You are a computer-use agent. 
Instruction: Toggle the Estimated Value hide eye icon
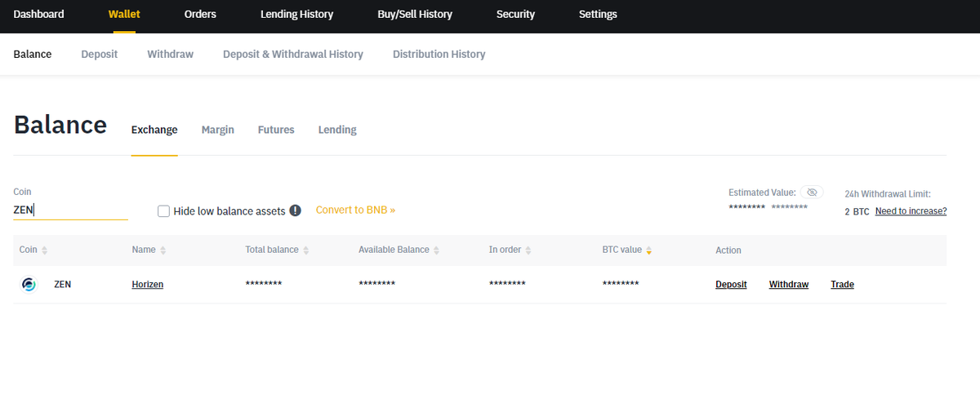(811, 193)
